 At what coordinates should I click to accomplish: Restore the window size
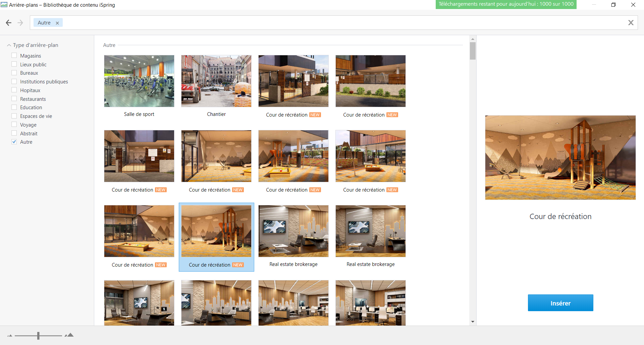613,5
